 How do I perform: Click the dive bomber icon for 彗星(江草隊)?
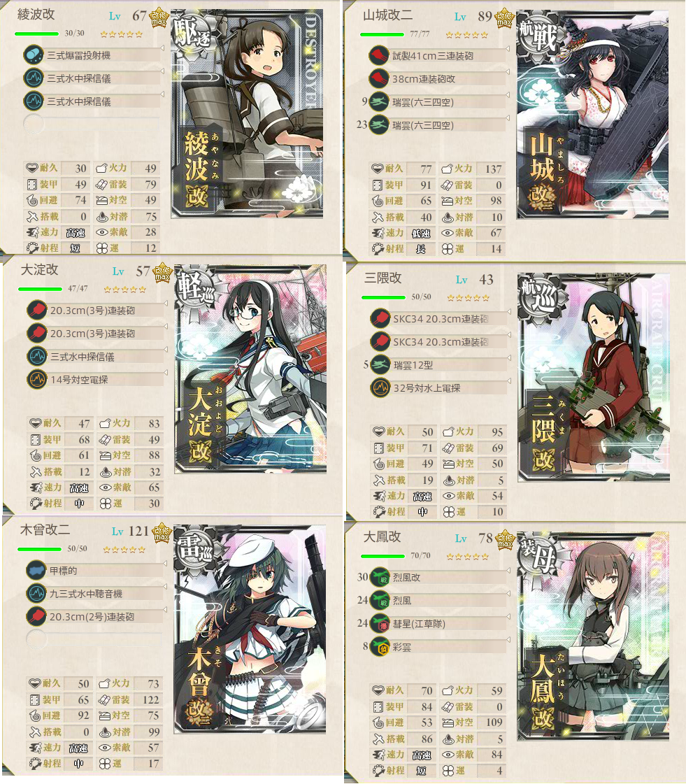(380, 624)
